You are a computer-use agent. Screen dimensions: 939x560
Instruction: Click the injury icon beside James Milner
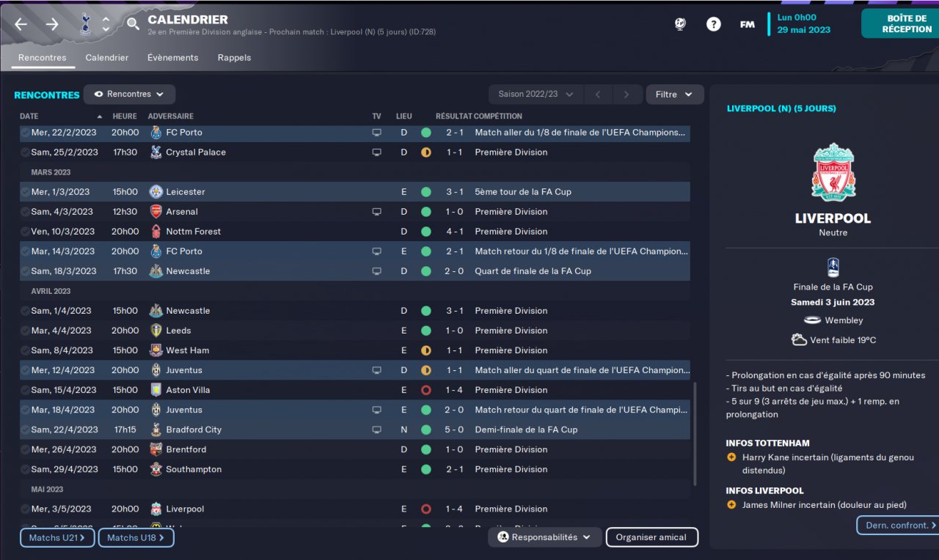click(731, 505)
